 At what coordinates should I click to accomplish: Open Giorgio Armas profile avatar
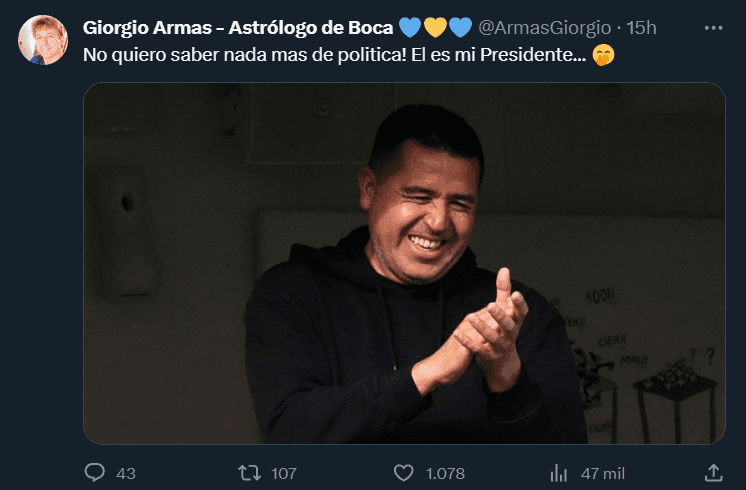click(43, 40)
